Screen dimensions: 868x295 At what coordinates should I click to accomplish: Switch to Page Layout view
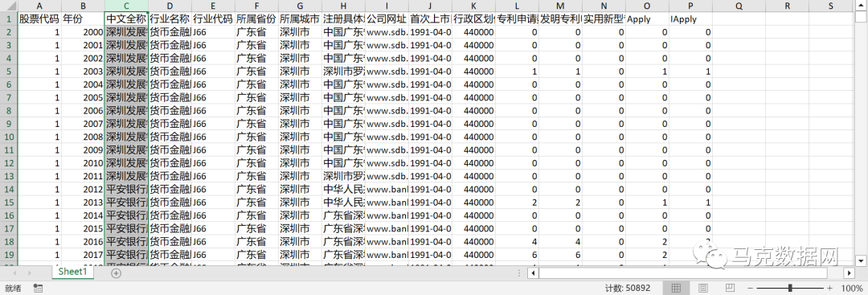(703, 289)
